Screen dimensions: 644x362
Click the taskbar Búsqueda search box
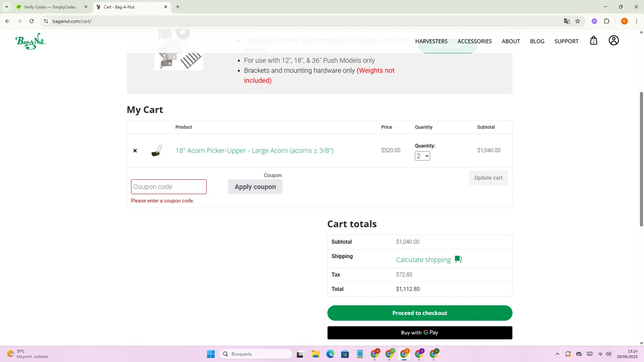256,354
